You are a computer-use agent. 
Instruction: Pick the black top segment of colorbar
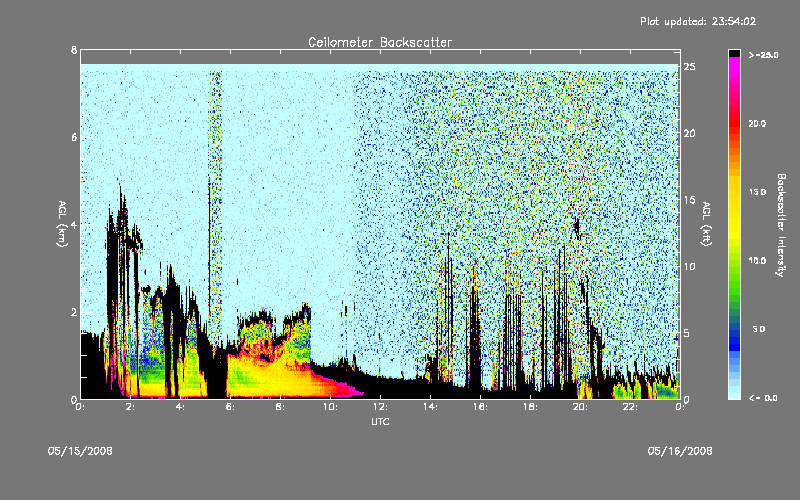734,53
